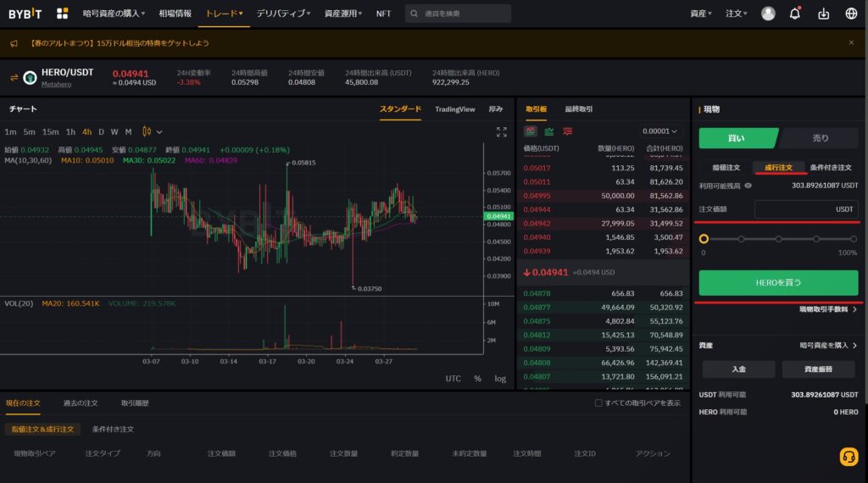Screen dimensions: 868x483
Task: Set order amount slider to midpoint 50%
Action: coord(779,239)
